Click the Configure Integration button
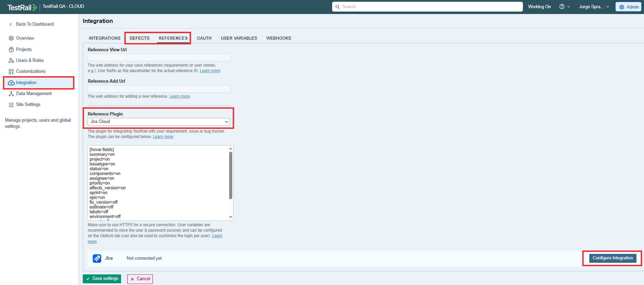The height and width of the screenshot is (285, 644). pyautogui.click(x=613, y=258)
